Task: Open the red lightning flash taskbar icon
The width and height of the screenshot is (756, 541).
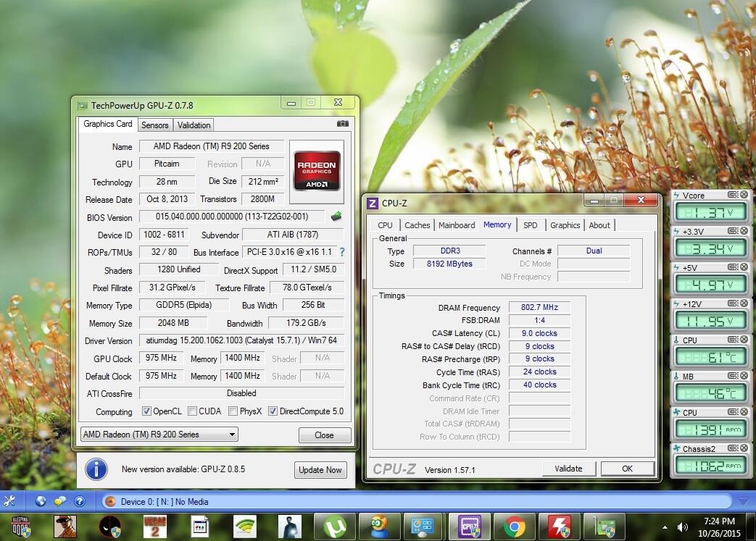Action: point(560,527)
